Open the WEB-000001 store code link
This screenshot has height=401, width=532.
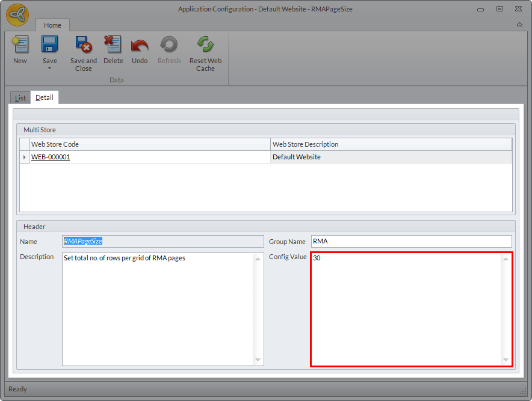point(51,157)
